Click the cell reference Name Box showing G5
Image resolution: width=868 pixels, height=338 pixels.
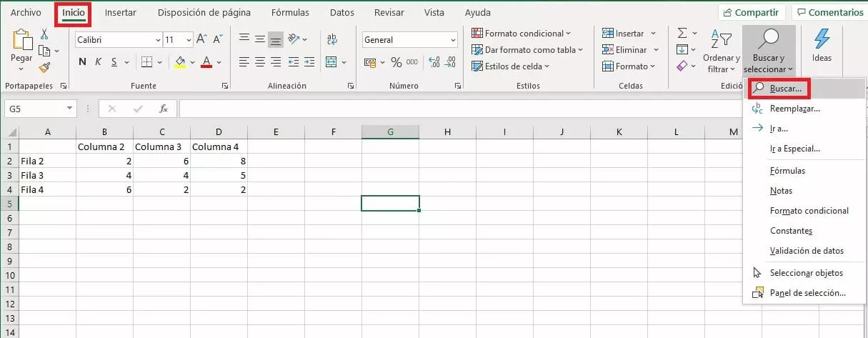pyautogui.click(x=34, y=109)
